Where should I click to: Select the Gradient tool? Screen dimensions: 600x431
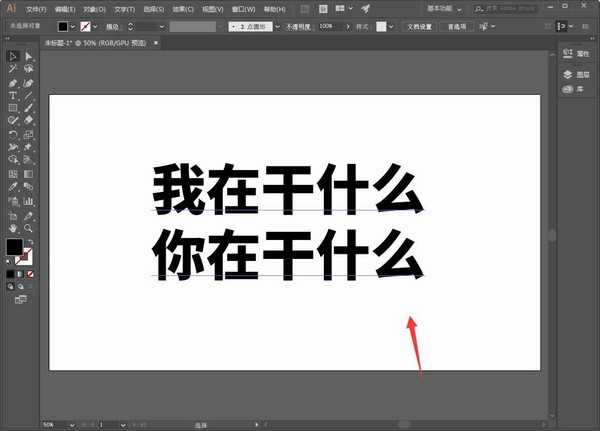(28, 174)
